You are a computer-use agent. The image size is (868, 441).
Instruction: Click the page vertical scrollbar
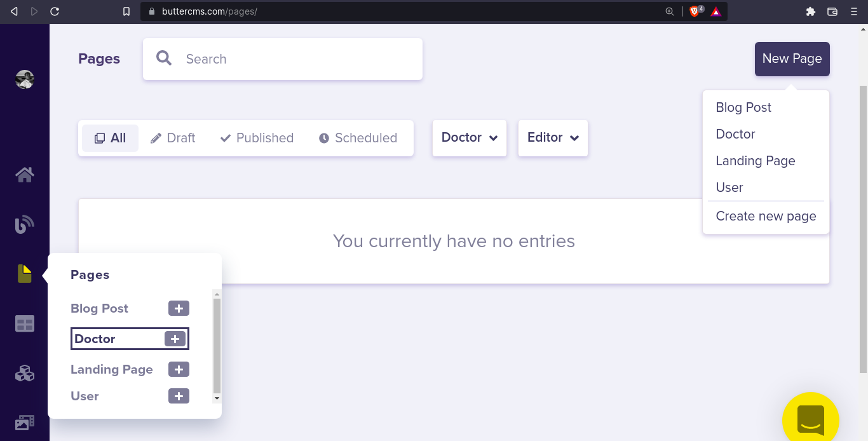(x=863, y=229)
